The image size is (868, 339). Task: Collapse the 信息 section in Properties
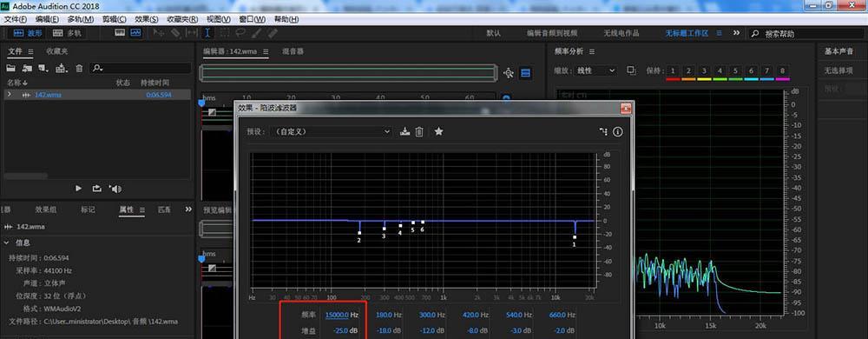coord(6,243)
